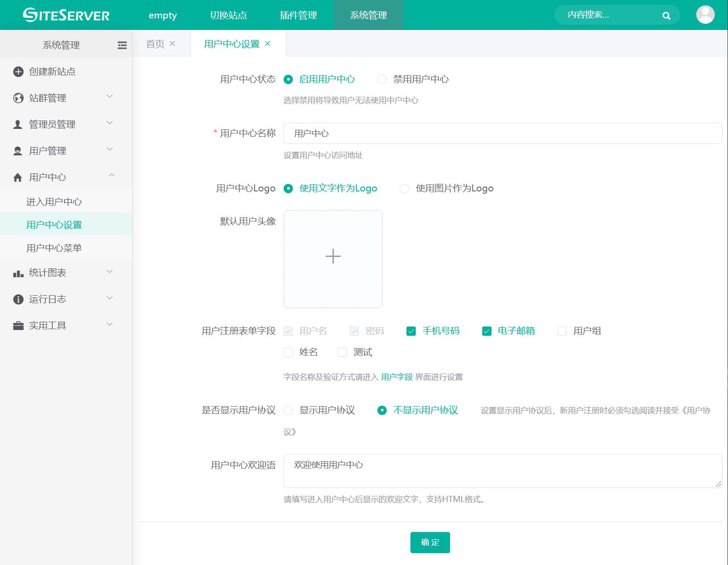Click the search magnifier icon

point(666,16)
